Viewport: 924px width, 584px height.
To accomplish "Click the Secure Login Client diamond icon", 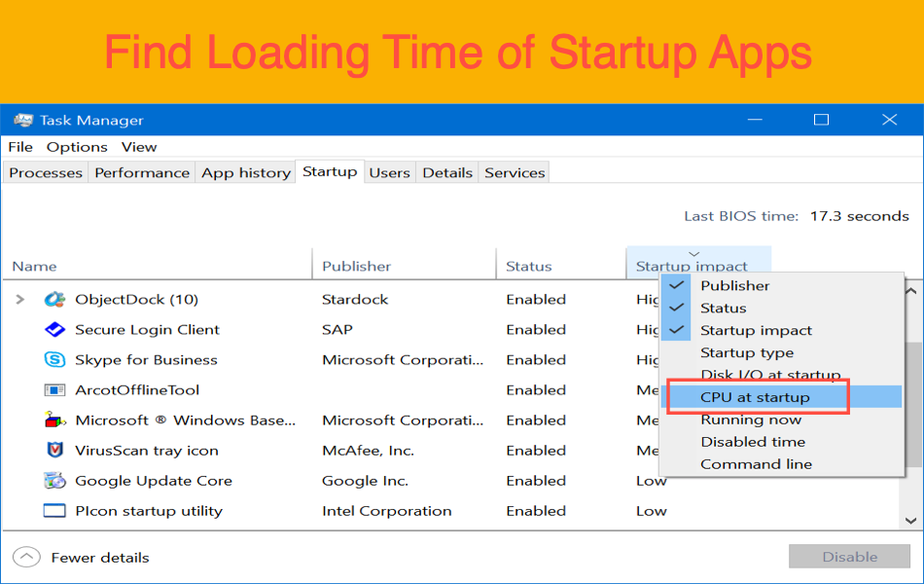I will point(54,330).
